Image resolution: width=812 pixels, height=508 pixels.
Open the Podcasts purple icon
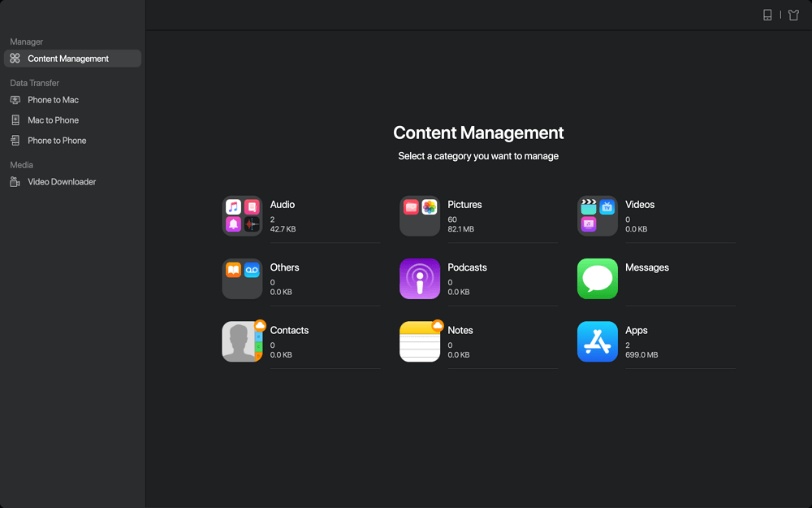[x=420, y=279]
